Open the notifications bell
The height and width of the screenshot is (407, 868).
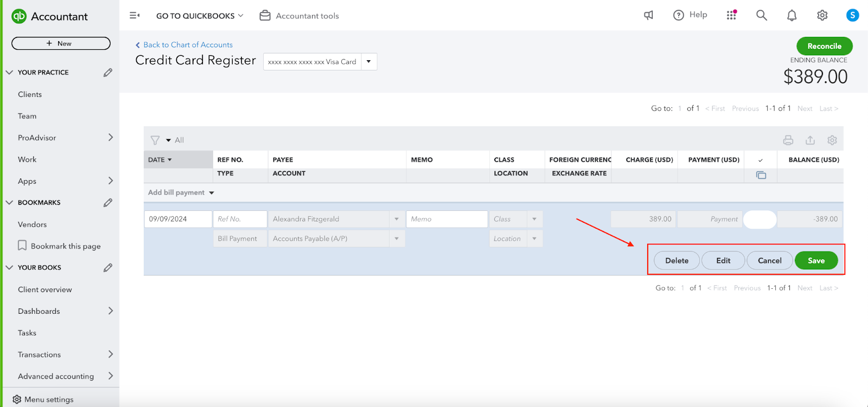792,15
